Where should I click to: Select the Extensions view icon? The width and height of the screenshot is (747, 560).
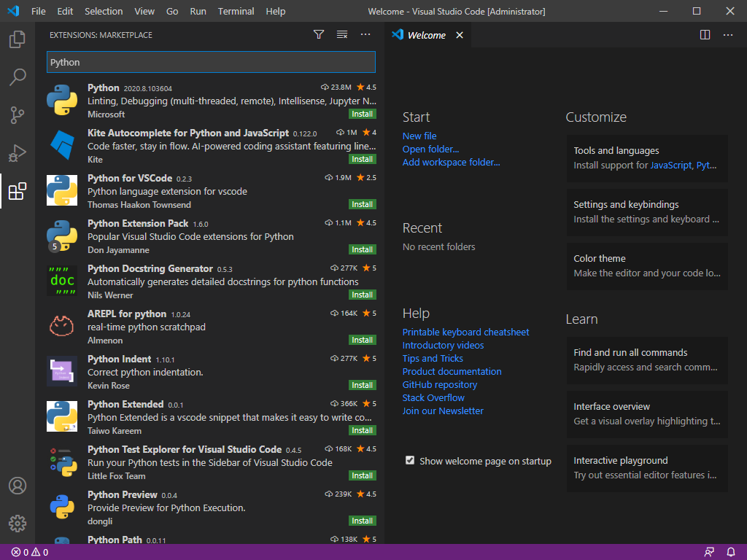[18, 191]
